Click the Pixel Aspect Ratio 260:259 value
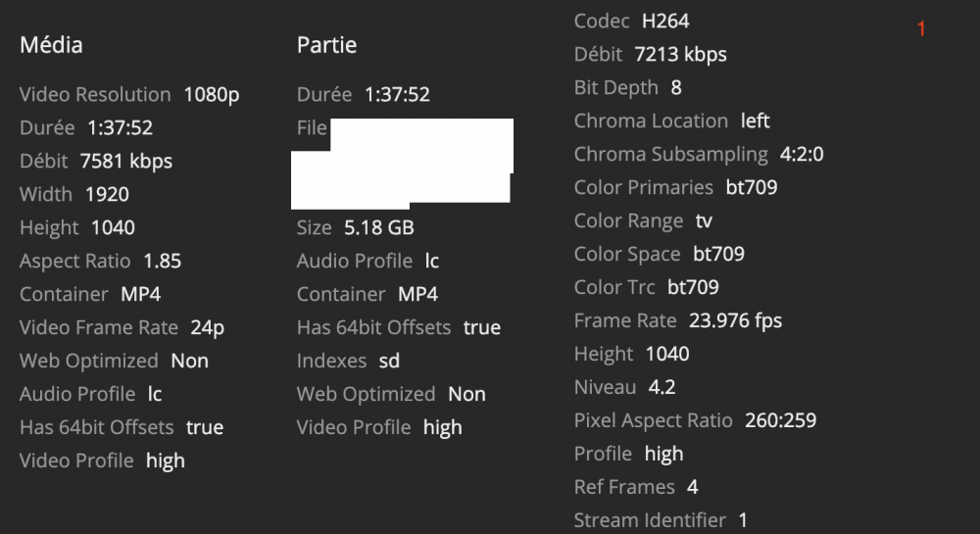Viewport: 980px width, 534px height. tap(780, 420)
